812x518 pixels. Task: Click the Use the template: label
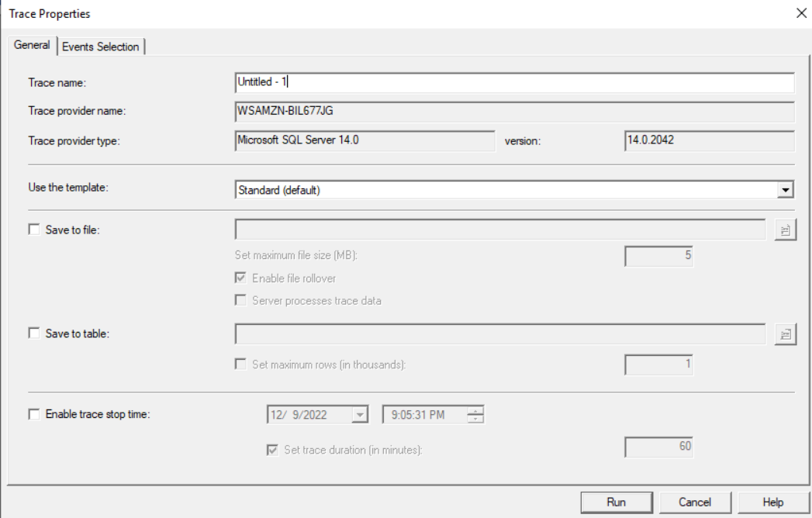pyautogui.click(x=68, y=188)
